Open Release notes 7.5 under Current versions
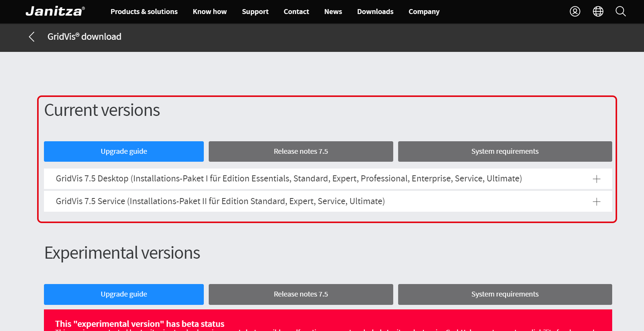 pos(301,151)
